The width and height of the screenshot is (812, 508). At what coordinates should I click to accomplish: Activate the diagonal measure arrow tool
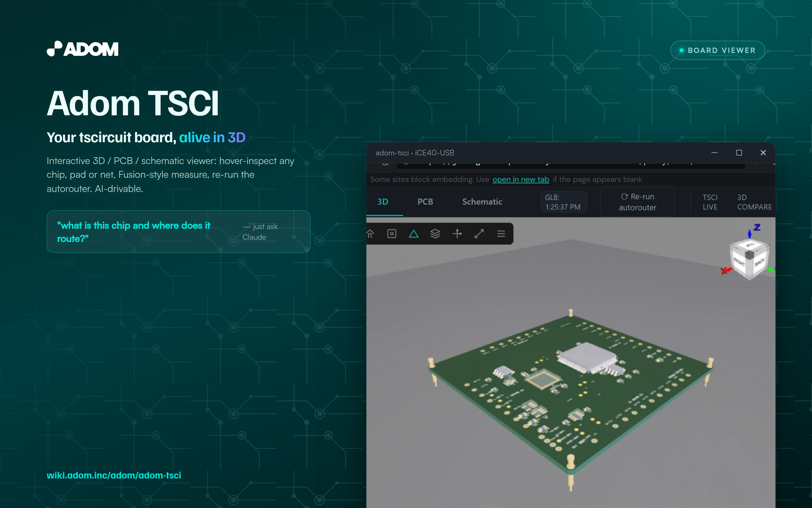[x=479, y=234]
